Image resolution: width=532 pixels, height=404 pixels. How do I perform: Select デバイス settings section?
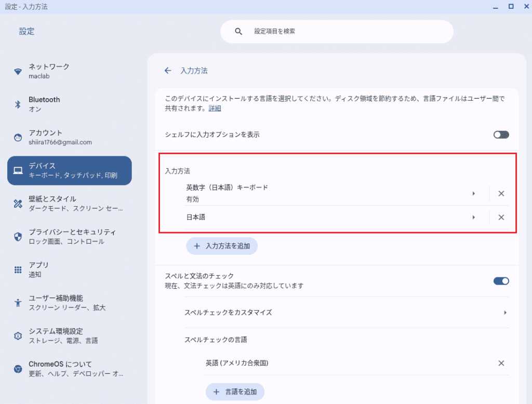(70, 170)
